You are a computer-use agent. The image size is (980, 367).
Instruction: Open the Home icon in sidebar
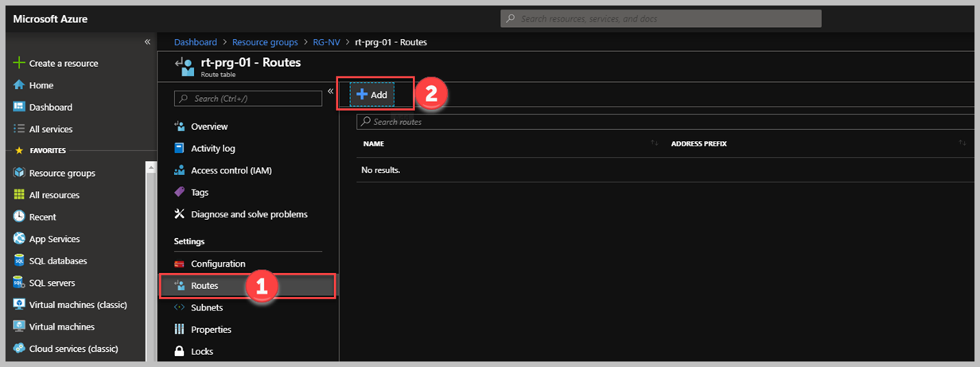19,85
